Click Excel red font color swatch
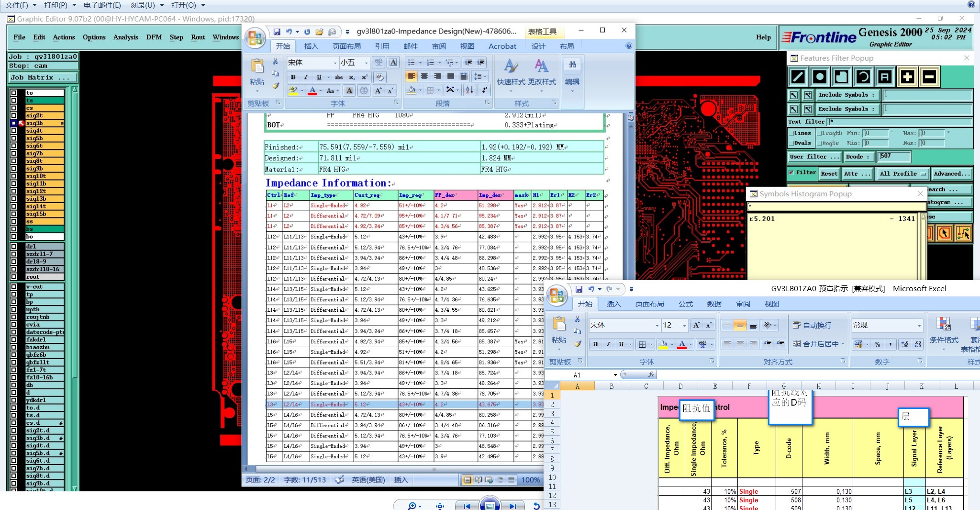The height and width of the screenshot is (510, 980). click(x=682, y=344)
